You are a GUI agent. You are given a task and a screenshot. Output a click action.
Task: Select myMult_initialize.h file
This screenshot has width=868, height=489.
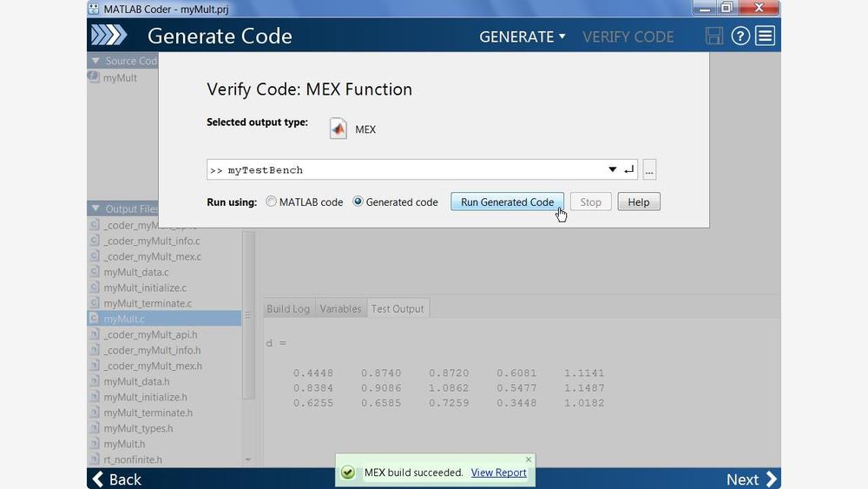[145, 397]
